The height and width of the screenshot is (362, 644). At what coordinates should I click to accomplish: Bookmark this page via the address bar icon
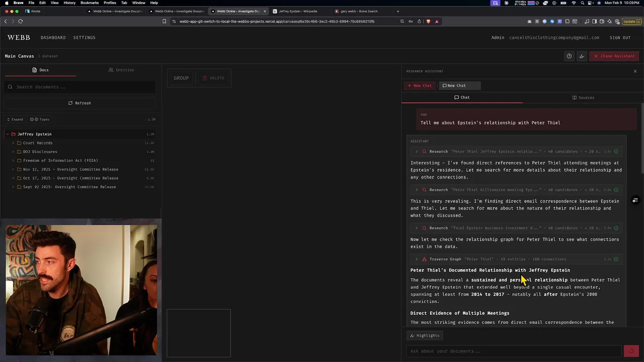[164, 21]
